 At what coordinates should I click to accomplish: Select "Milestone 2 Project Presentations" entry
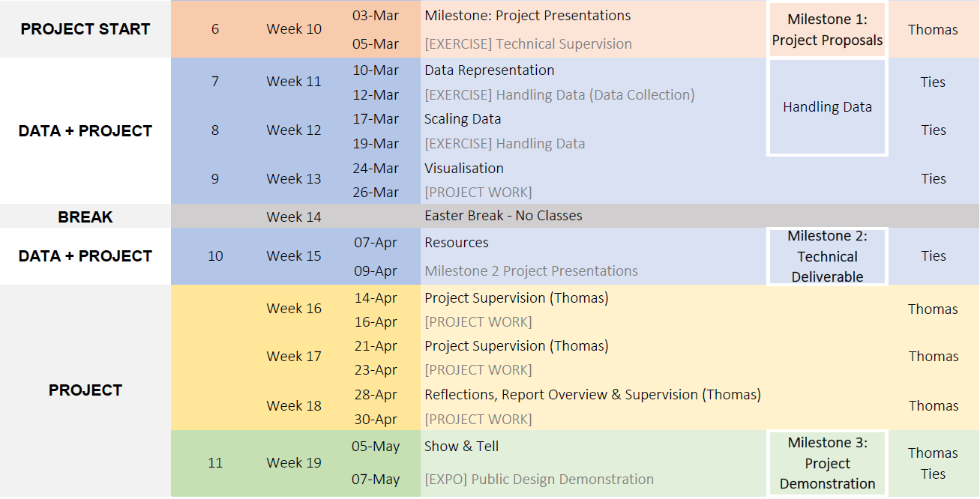coord(531,271)
